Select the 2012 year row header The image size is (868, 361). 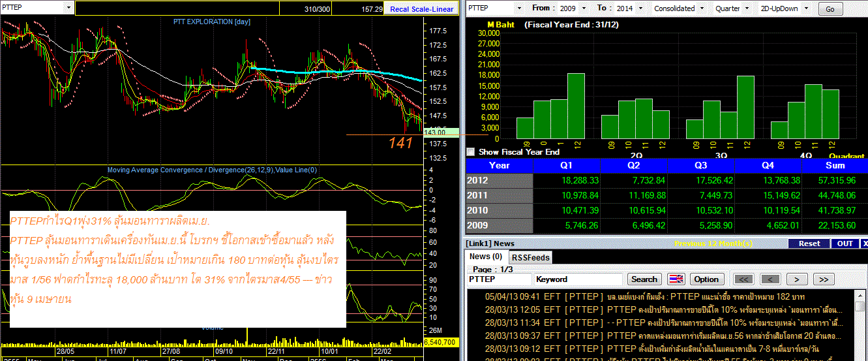point(499,180)
